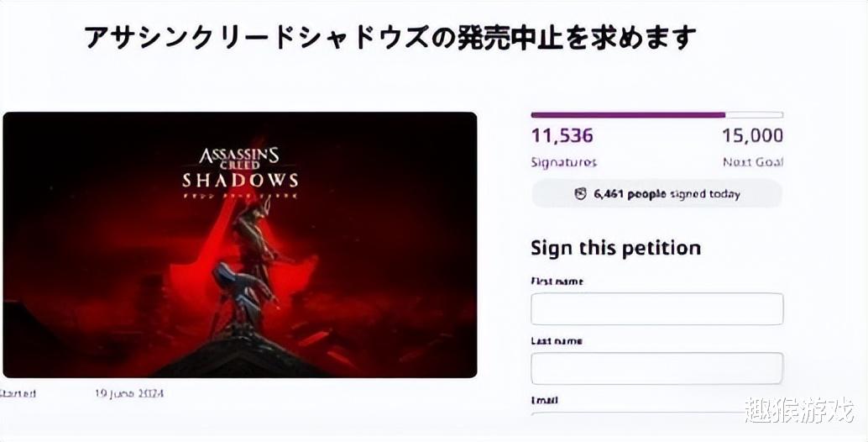
Task: Click the Email field at the bottom
Action: click(x=656, y=414)
